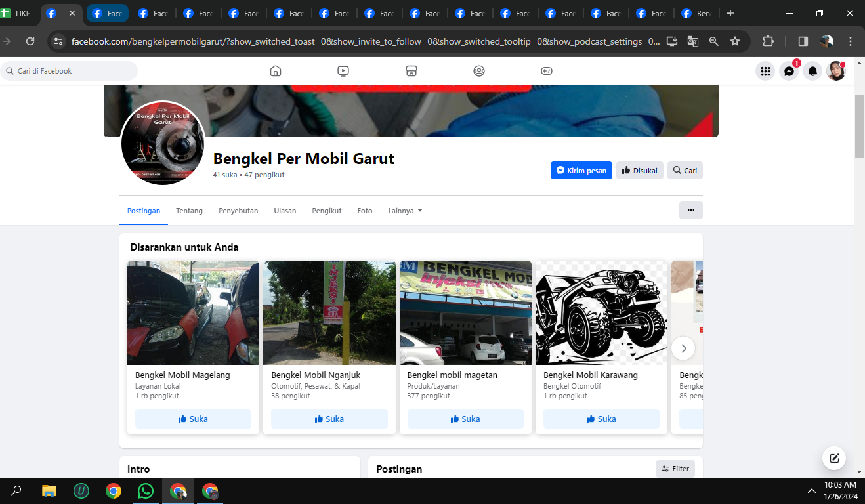Open Bengkel Mobil Karawang page link

click(x=591, y=375)
